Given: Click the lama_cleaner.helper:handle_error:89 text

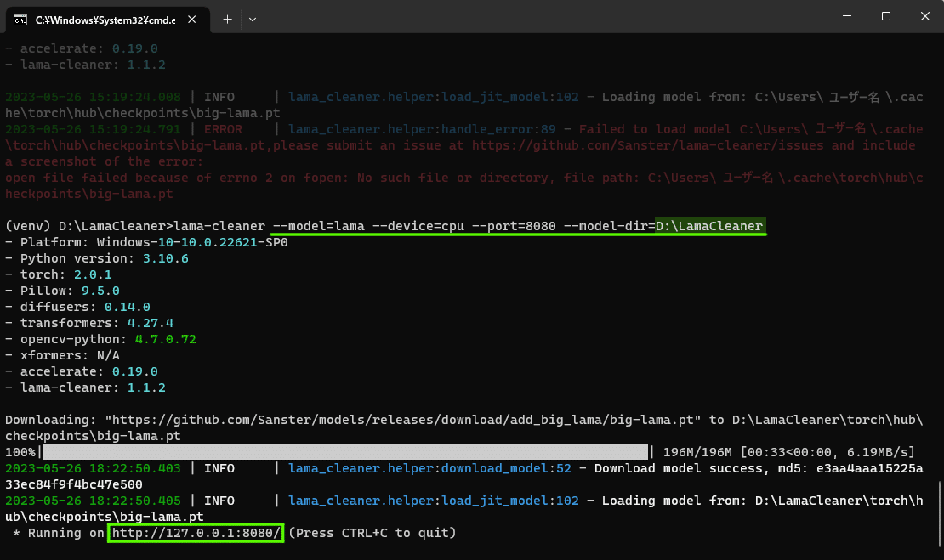Looking at the screenshot, I should click(x=422, y=129).
